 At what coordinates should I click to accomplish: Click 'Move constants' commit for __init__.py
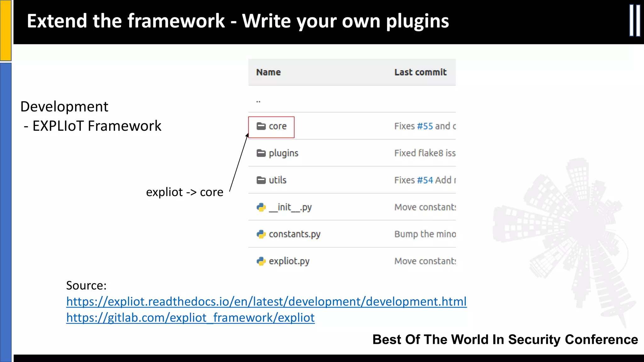tap(425, 207)
